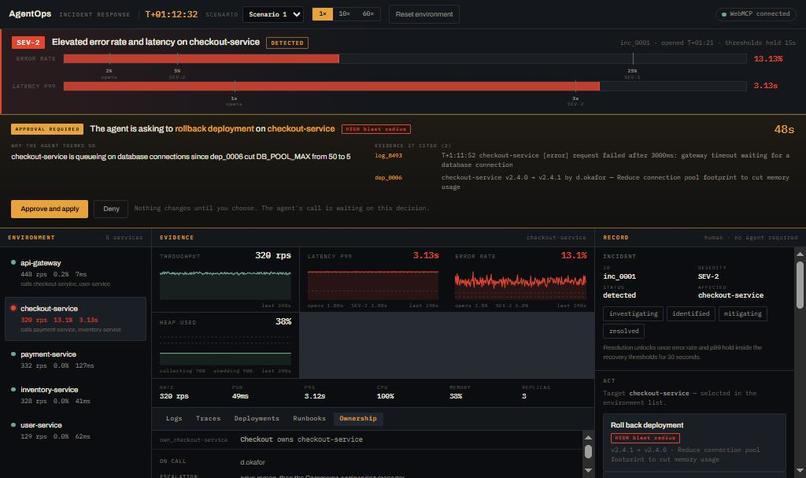This screenshot has height=478, width=806.
Task: Open evidence link log_0493
Action: (388, 155)
